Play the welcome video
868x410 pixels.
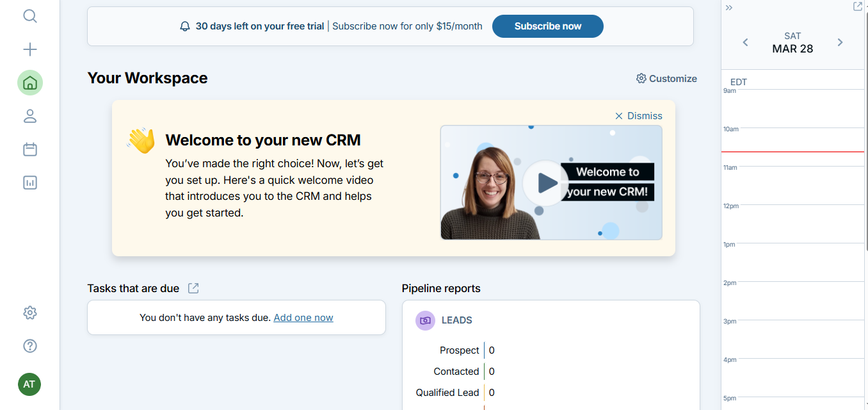[x=546, y=183]
